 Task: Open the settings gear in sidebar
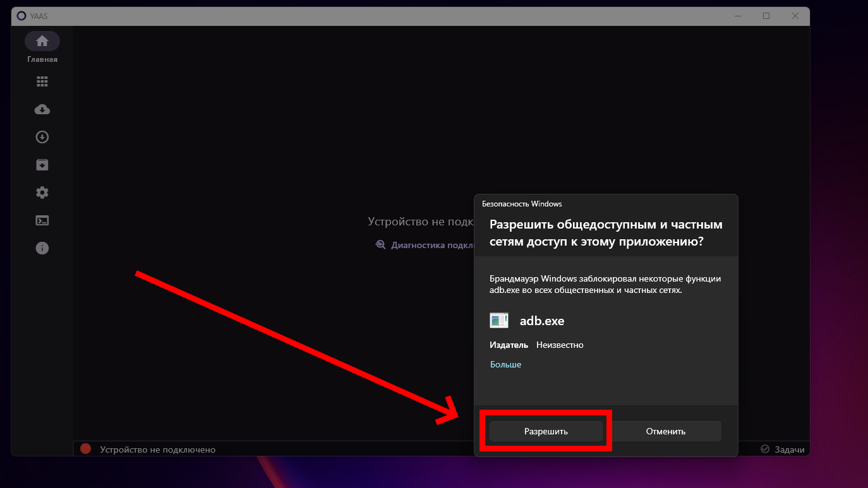click(42, 193)
